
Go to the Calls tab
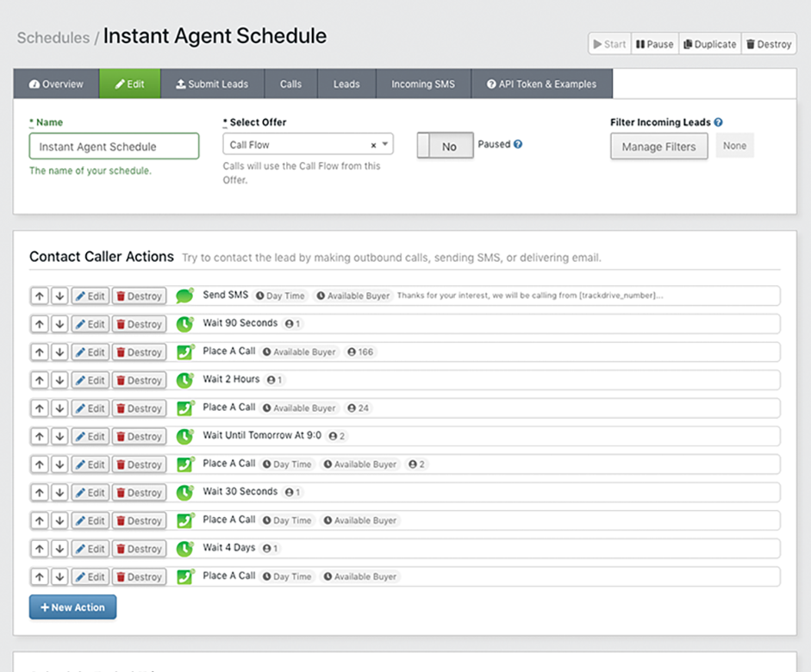coord(290,84)
